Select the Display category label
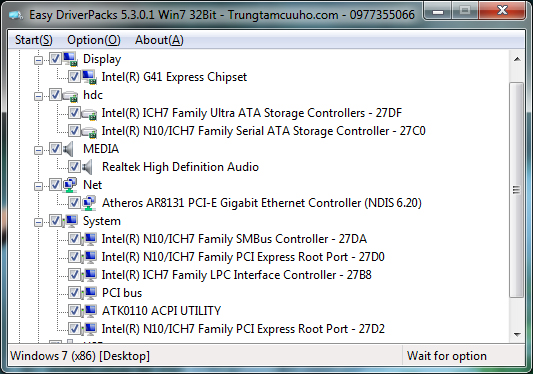The image size is (533, 374). (x=102, y=59)
